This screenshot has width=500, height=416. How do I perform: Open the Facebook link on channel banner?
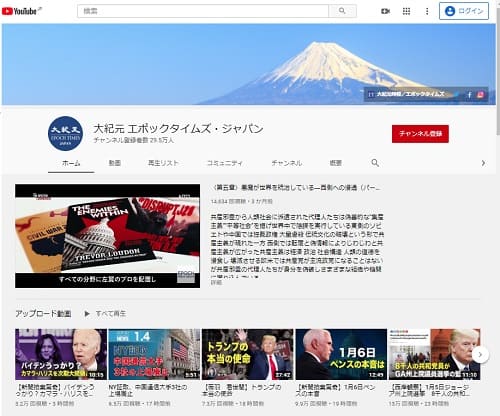click(469, 95)
